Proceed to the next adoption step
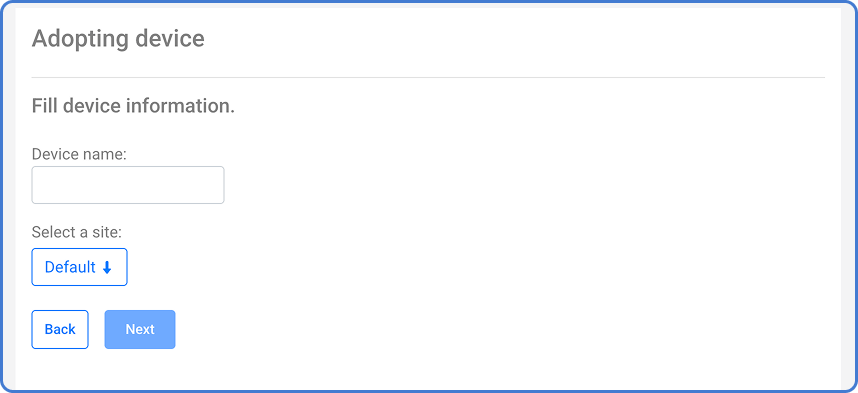Screen dimensions: 858x393 tap(140, 330)
